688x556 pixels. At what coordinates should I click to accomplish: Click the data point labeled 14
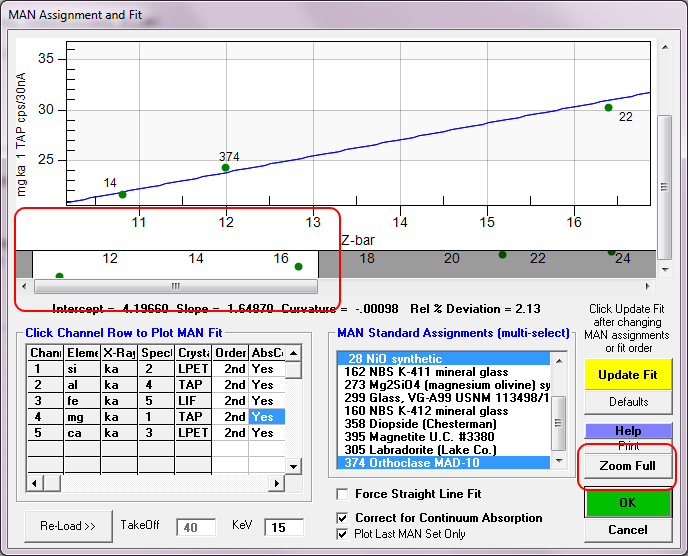click(122, 194)
